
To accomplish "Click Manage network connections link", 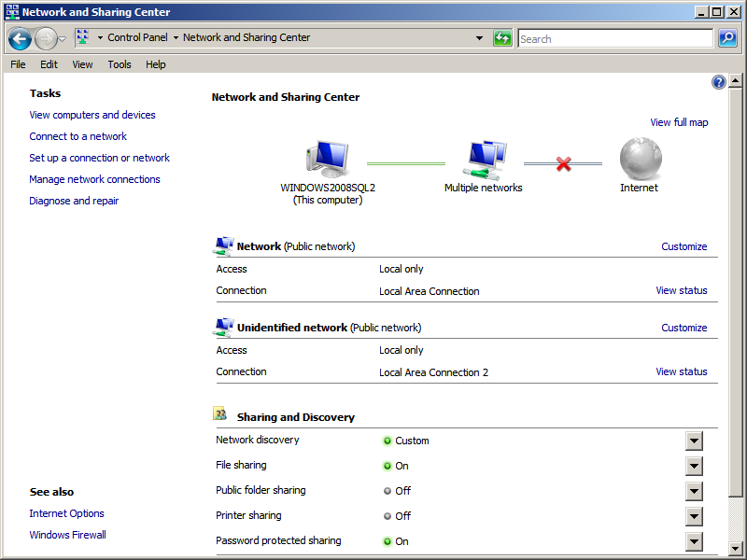I will pyautogui.click(x=95, y=179).
